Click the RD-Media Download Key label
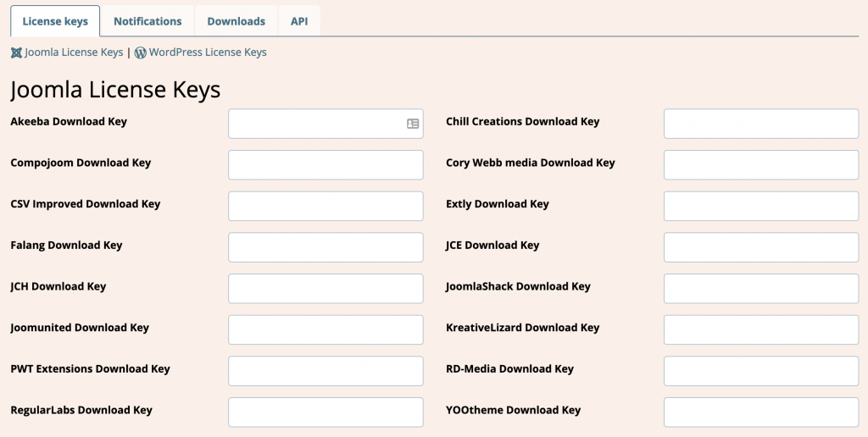 tap(509, 369)
